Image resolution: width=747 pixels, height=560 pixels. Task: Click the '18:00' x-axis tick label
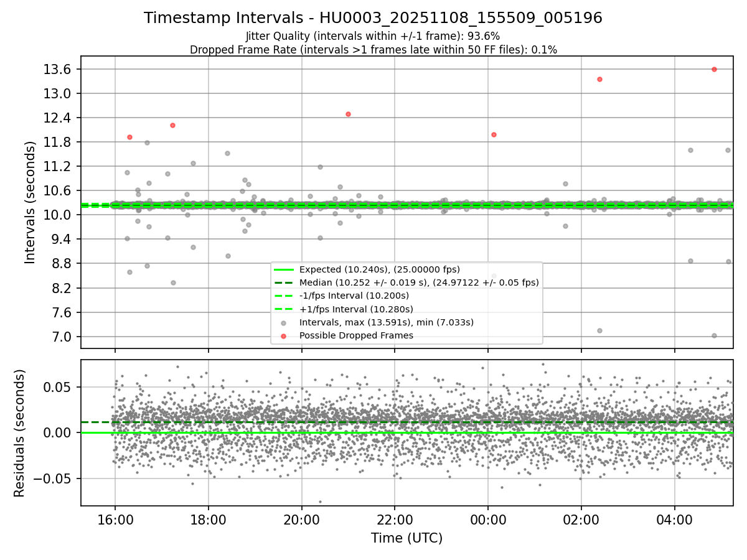click(x=208, y=519)
